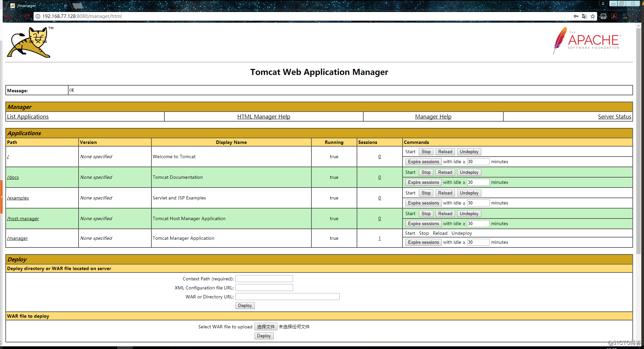
Task: Undeploy the /docs application
Action: [x=469, y=172]
